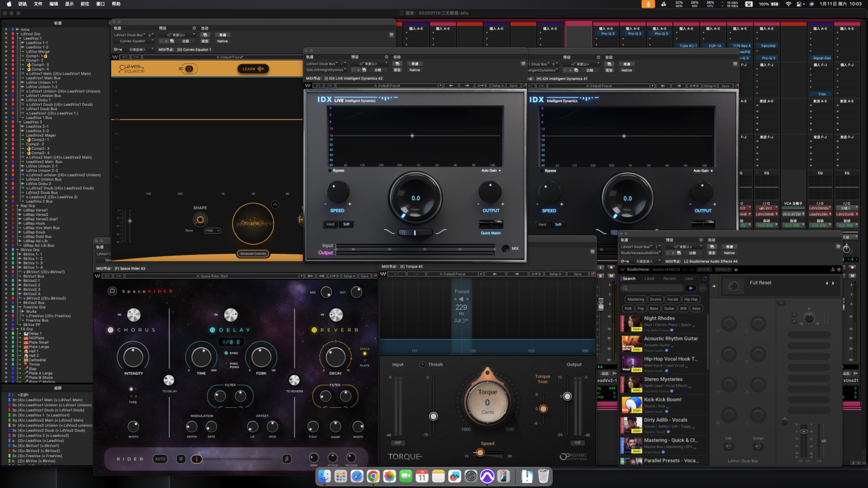Toggle Auto Gain in the IDX LIVE plugin

click(x=500, y=170)
